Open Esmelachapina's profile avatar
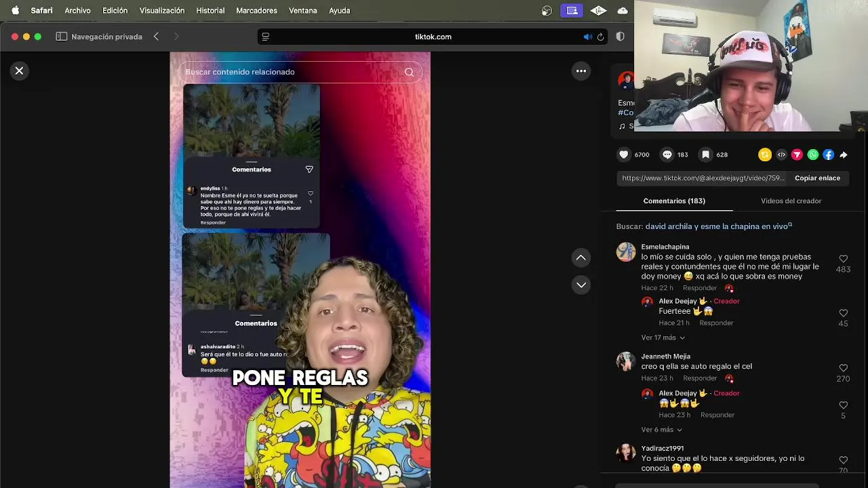Screen dimensions: 868x488 pyautogui.click(x=626, y=252)
